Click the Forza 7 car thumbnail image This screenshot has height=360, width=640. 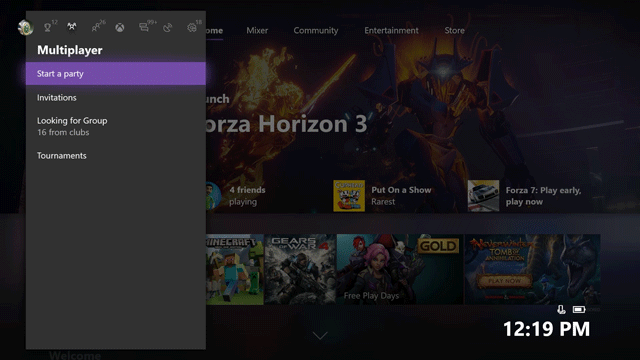pos(483,196)
